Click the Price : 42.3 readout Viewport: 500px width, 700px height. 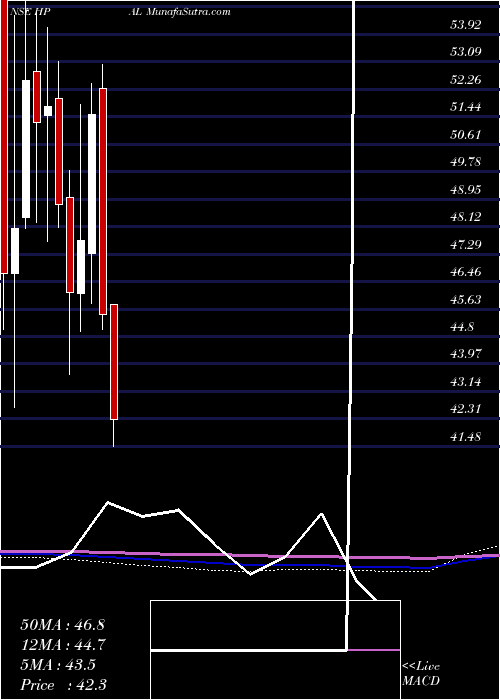coord(63,685)
